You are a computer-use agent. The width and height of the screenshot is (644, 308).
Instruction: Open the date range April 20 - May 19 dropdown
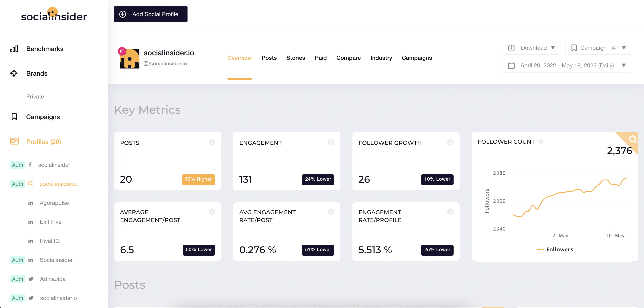(567, 66)
